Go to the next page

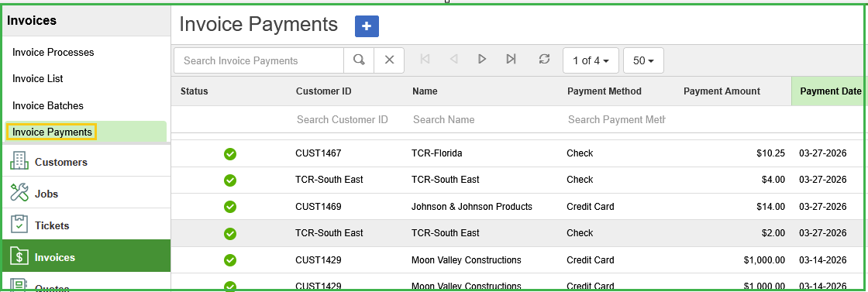[x=481, y=59]
